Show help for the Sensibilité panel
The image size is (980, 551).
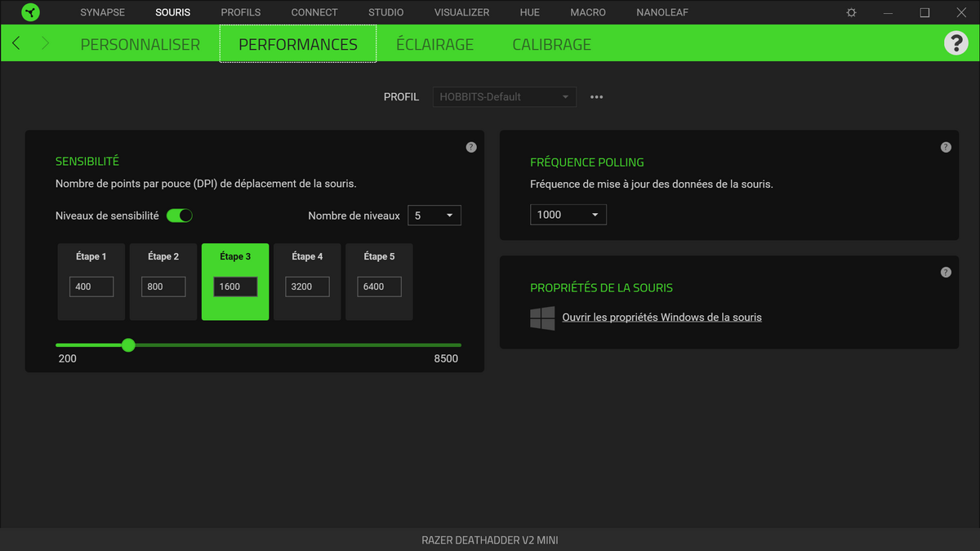pyautogui.click(x=471, y=147)
